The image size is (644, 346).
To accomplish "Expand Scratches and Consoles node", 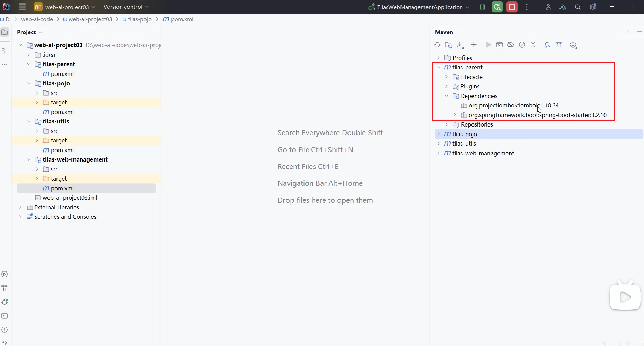I will pos(20,217).
